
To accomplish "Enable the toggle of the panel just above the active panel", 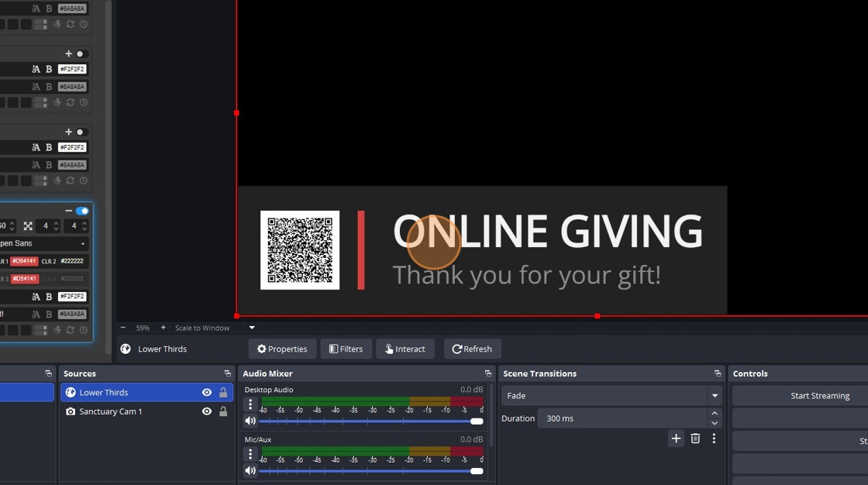I will (82, 132).
